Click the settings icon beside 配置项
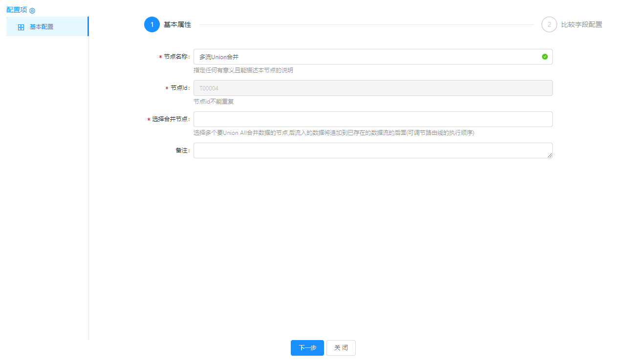629x364 pixels. pos(32,10)
